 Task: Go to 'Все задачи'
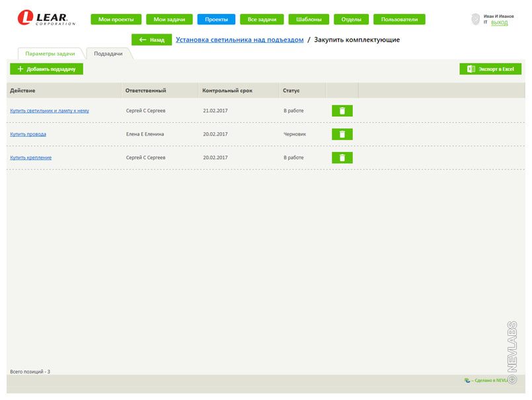coord(261,20)
